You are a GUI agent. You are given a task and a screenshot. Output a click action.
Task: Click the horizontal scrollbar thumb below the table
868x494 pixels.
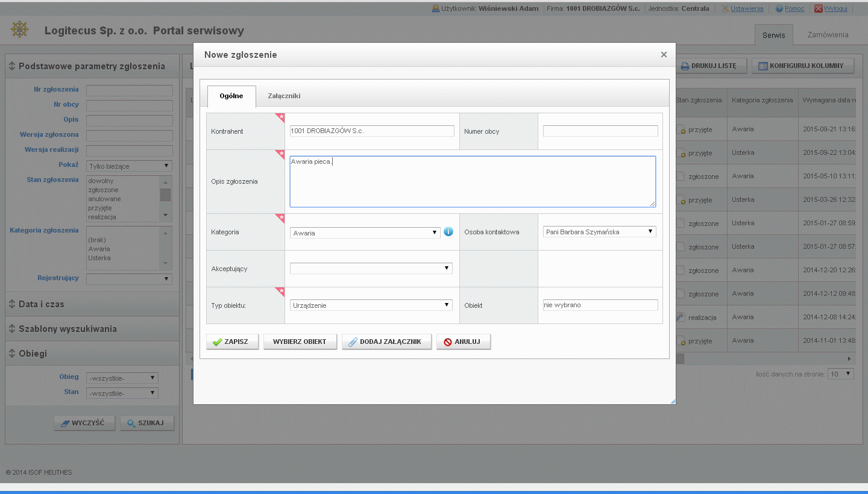[680, 358]
